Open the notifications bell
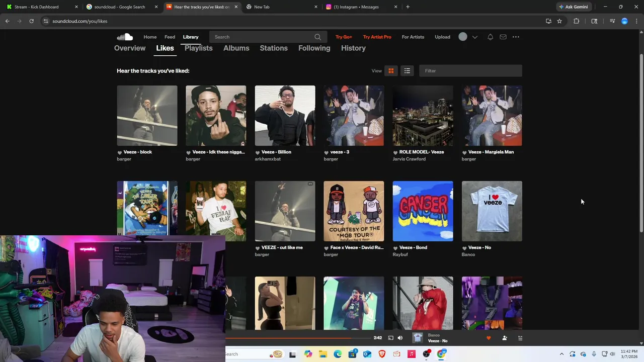This screenshot has width=644, height=362. point(490,37)
